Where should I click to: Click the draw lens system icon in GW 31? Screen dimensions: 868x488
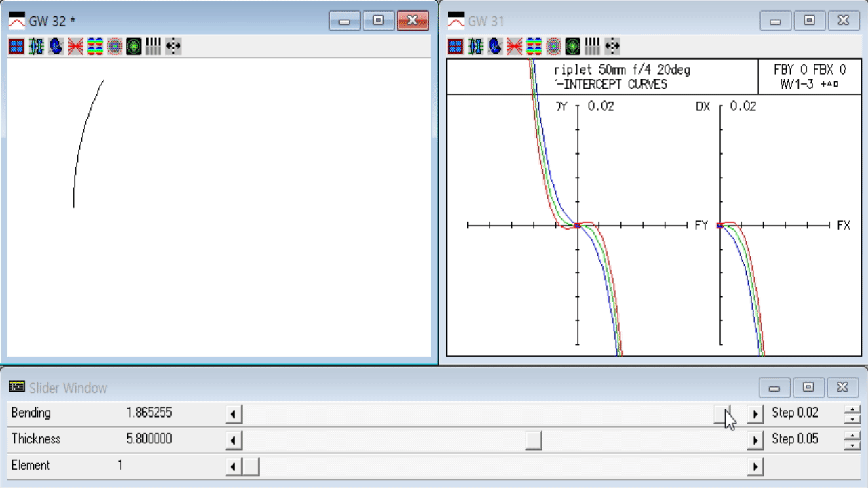(x=475, y=46)
